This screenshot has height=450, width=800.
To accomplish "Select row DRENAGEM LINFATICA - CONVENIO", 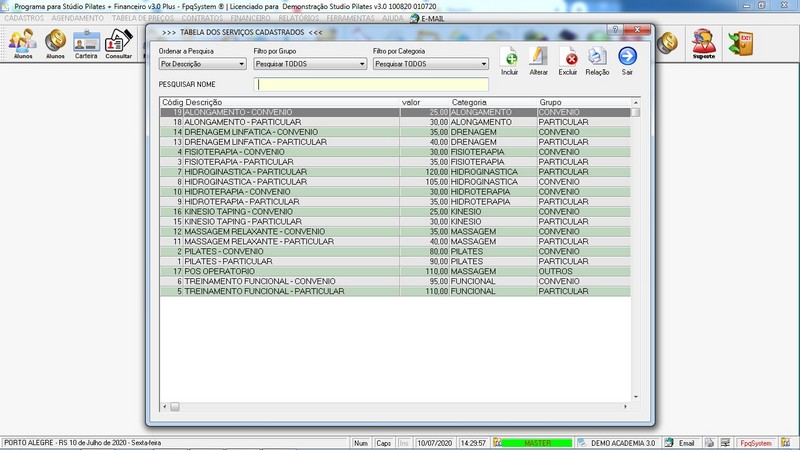I will pyautogui.click(x=395, y=132).
